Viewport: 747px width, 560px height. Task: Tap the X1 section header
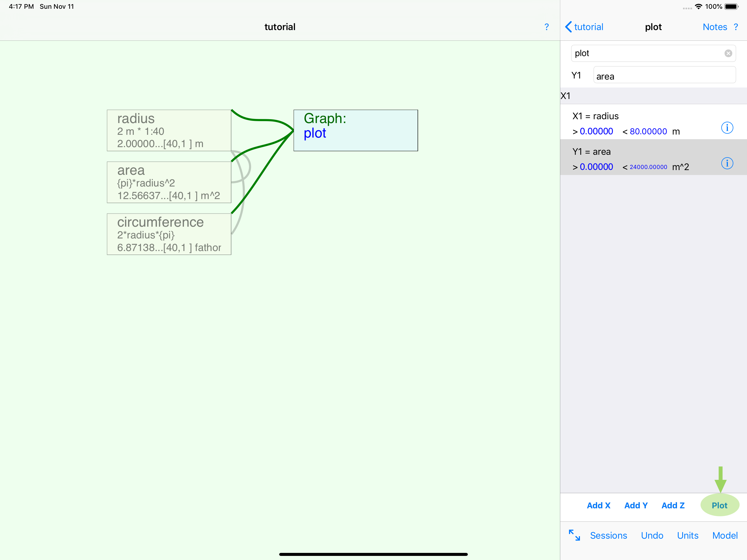click(x=653, y=96)
